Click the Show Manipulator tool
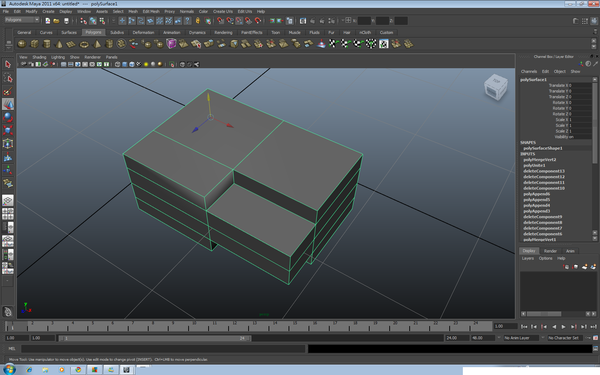This screenshot has height=375, width=600. (8, 170)
